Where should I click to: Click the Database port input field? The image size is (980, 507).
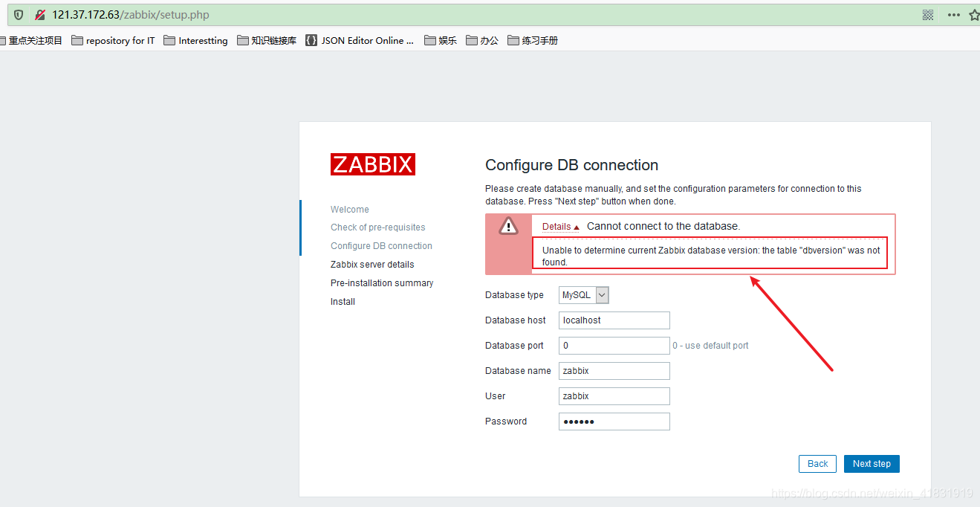pos(614,346)
